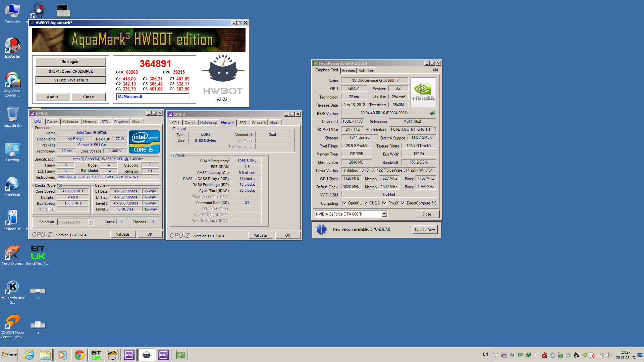Click Internet Explorer in the taskbar
The width and height of the screenshot is (644, 362).
click(30, 355)
